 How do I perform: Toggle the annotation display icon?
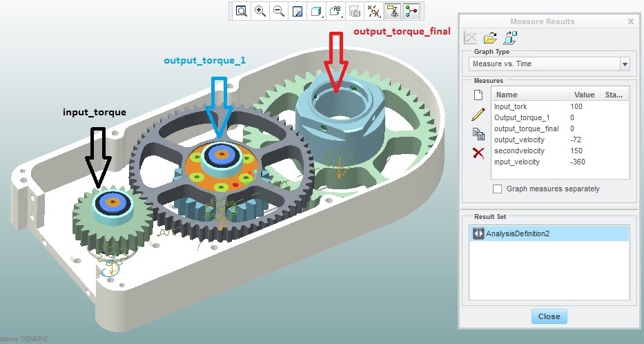coord(393,11)
